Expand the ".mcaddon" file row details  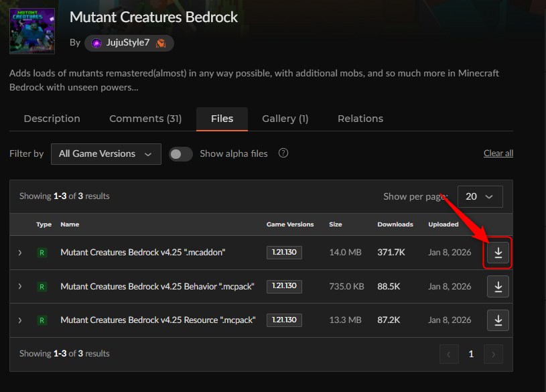(x=20, y=253)
